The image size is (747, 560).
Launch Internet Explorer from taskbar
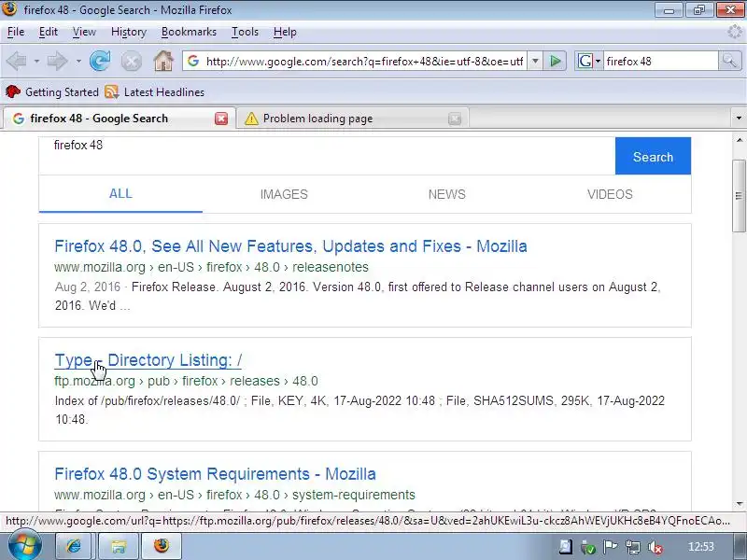click(x=74, y=546)
